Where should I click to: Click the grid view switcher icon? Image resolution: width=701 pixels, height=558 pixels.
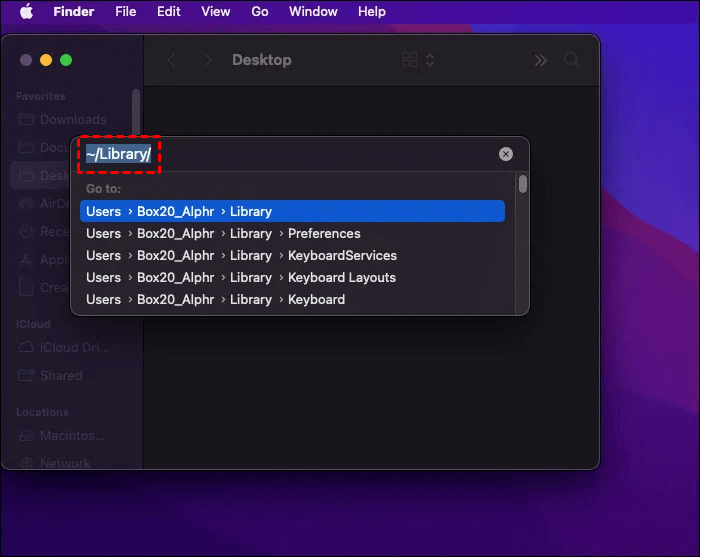410,60
